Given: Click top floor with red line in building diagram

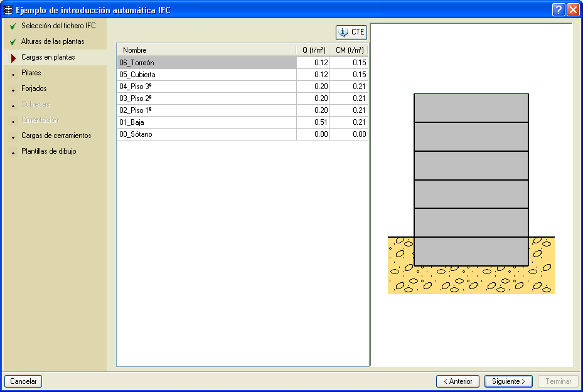Looking at the screenshot, I should pyautogui.click(x=471, y=108).
